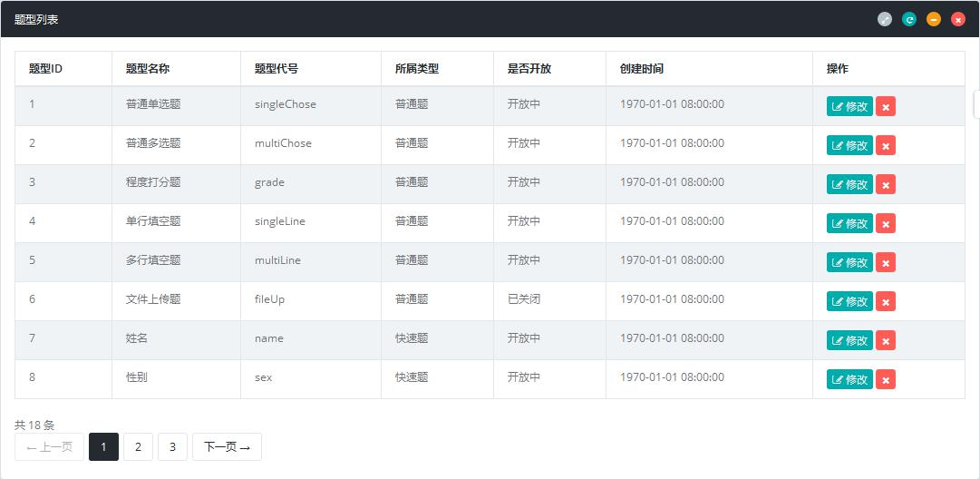This screenshot has height=479, width=980.
Task: Click the 下一页 next page button
Action: point(227,446)
